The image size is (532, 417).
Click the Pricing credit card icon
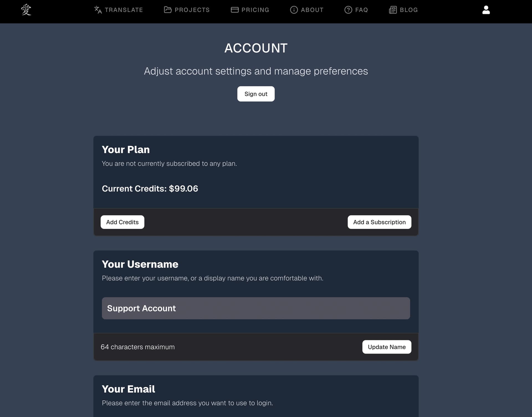[x=234, y=10]
